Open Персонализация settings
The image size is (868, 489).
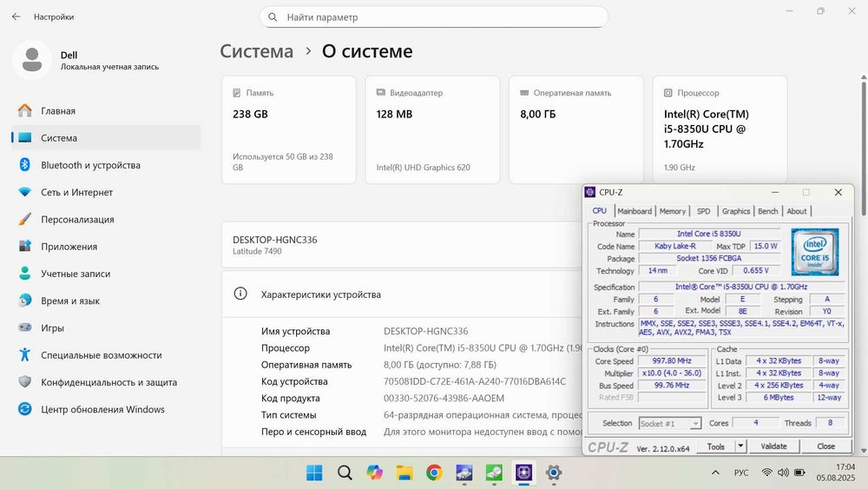coord(105,219)
